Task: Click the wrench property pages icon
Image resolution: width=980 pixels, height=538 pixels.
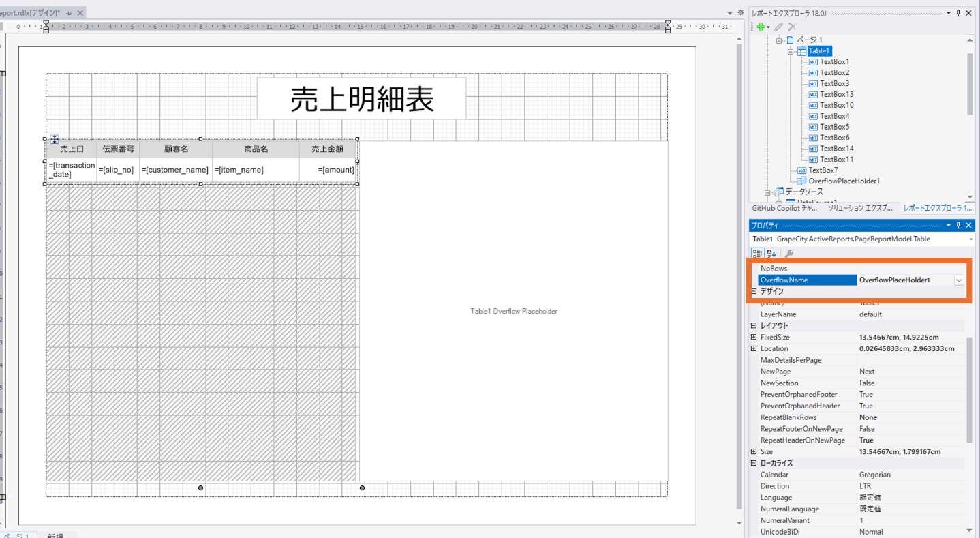Action: [789, 253]
